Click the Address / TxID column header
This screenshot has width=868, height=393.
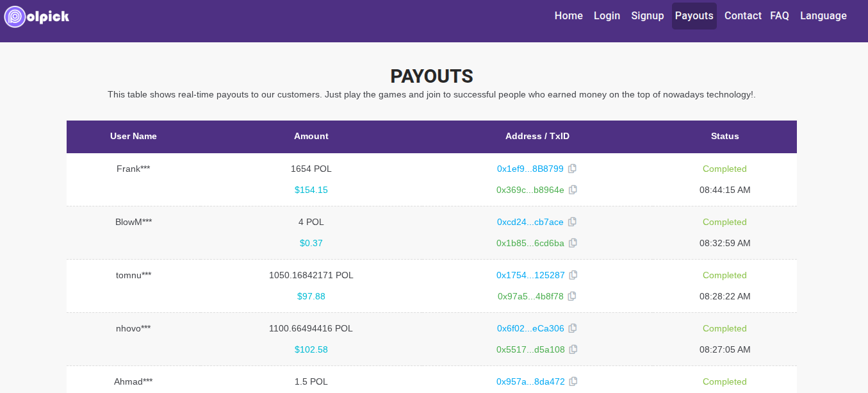537,136
